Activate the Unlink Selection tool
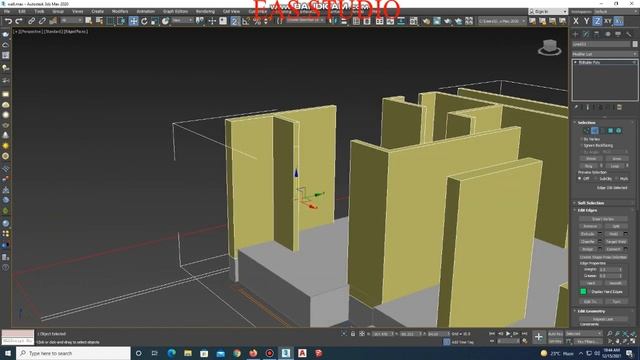The height and width of the screenshot is (360, 640). [x=42, y=21]
